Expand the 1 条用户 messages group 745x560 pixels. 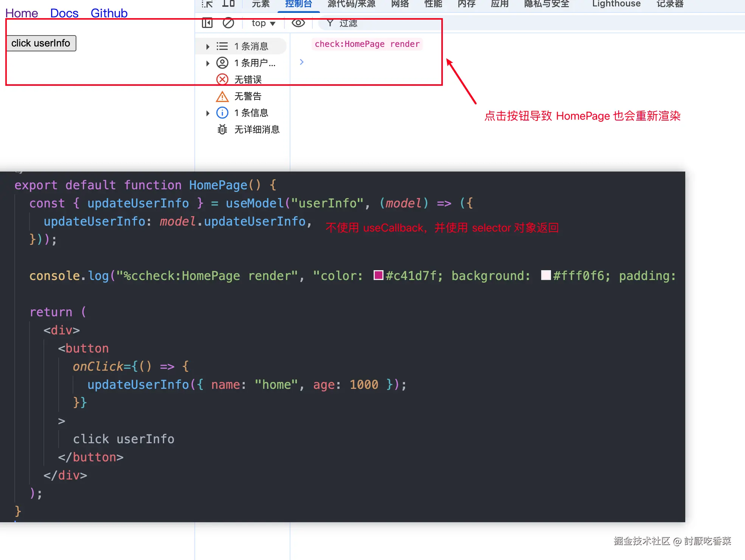coord(208,63)
